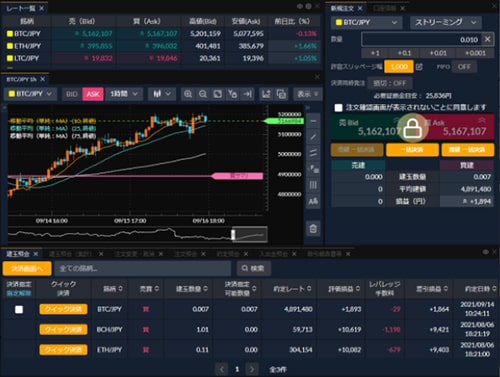Click the order quantity input field
Screen dimensions: 500x377
pyautogui.click(x=422, y=40)
